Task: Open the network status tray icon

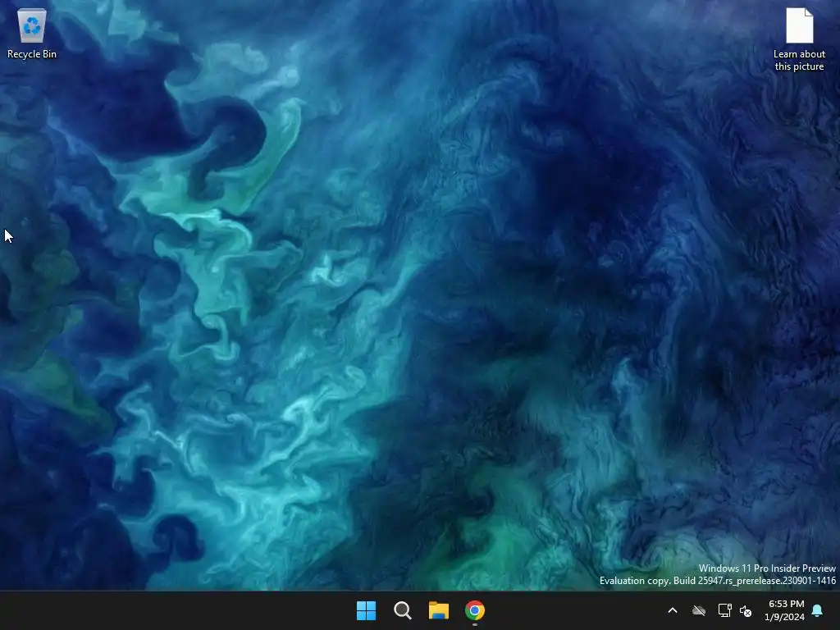Action: click(724, 610)
